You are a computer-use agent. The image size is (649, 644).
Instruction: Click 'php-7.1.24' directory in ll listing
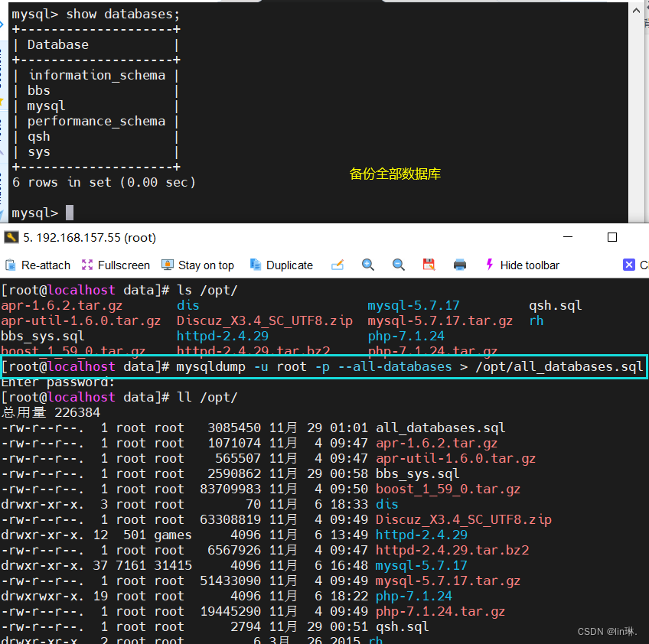(x=414, y=596)
